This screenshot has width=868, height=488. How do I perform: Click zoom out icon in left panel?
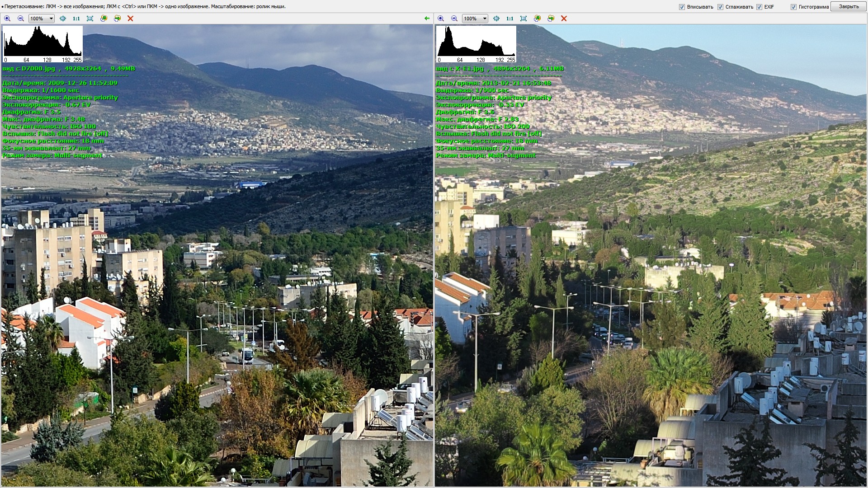point(21,19)
